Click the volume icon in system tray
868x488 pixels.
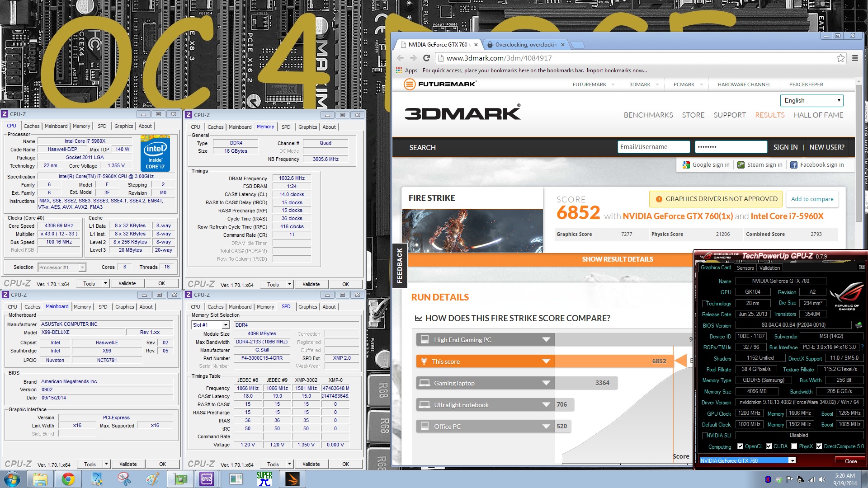822,479
